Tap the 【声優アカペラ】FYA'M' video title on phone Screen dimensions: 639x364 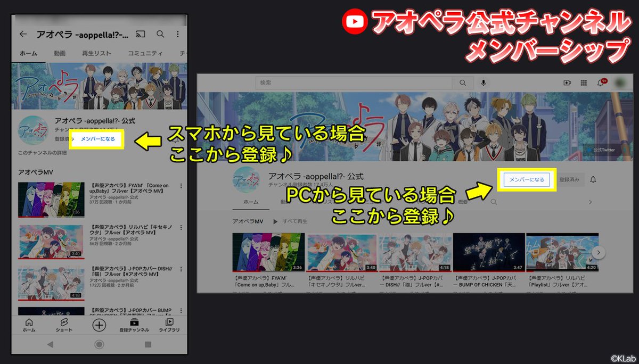coord(130,188)
